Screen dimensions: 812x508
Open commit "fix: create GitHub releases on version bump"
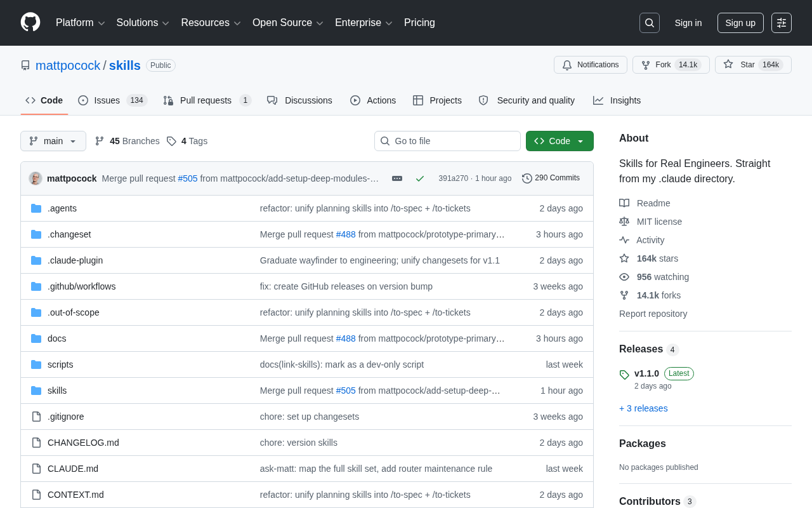point(346,286)
